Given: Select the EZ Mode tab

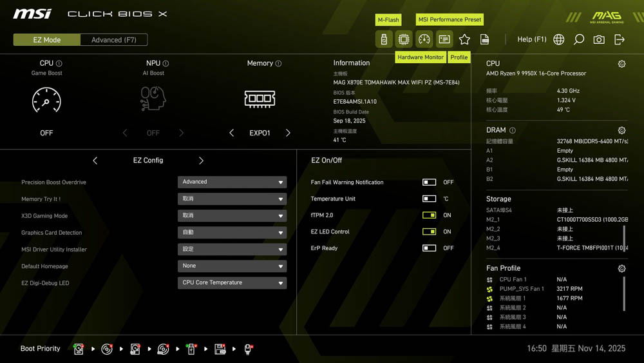Looking at the screenshot, I should [x=47, y=40].
